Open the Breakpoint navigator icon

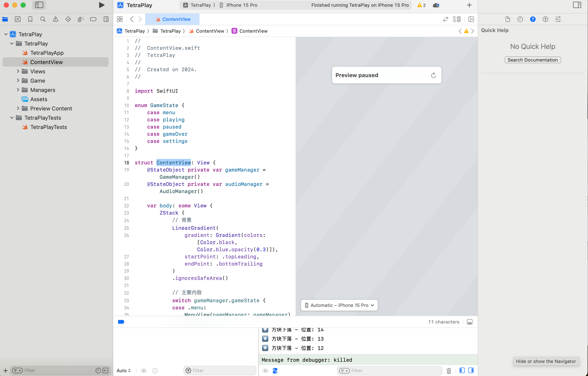93,19
